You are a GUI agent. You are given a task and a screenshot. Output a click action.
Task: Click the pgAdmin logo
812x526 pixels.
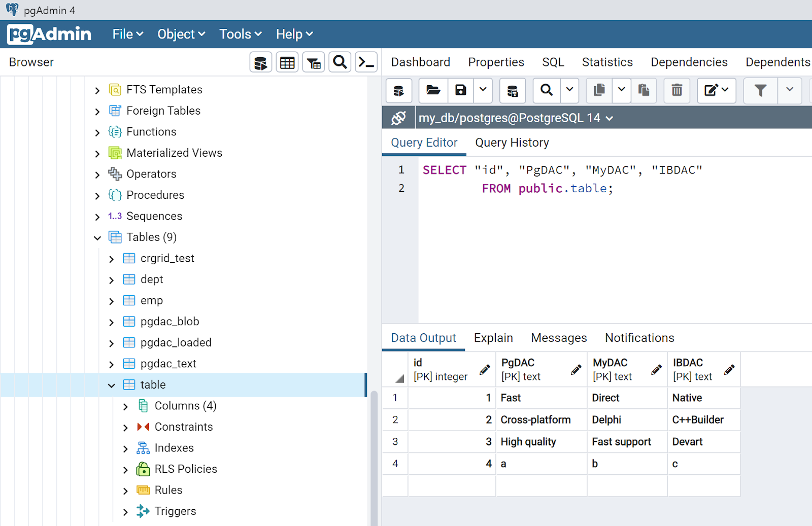[x=49, y=34]
